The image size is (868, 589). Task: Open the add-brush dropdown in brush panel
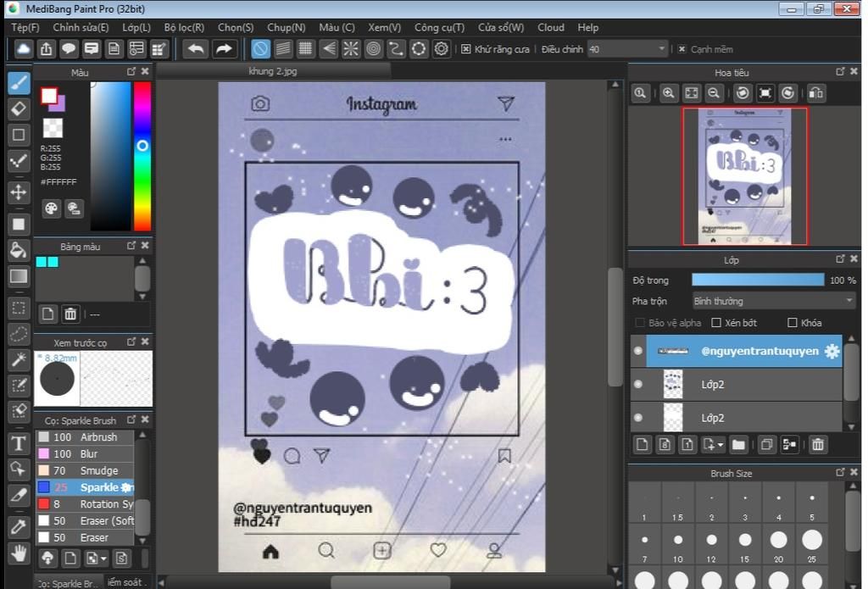coord(95,558)
